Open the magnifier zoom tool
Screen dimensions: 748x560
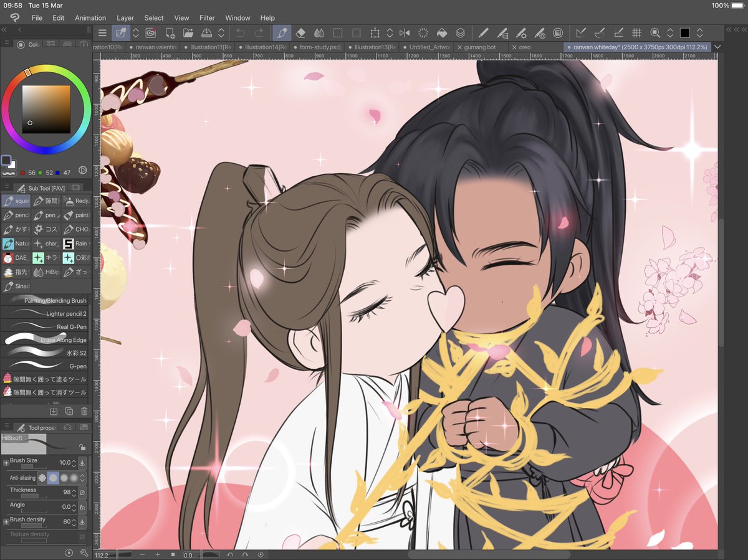tap(655, 32)
